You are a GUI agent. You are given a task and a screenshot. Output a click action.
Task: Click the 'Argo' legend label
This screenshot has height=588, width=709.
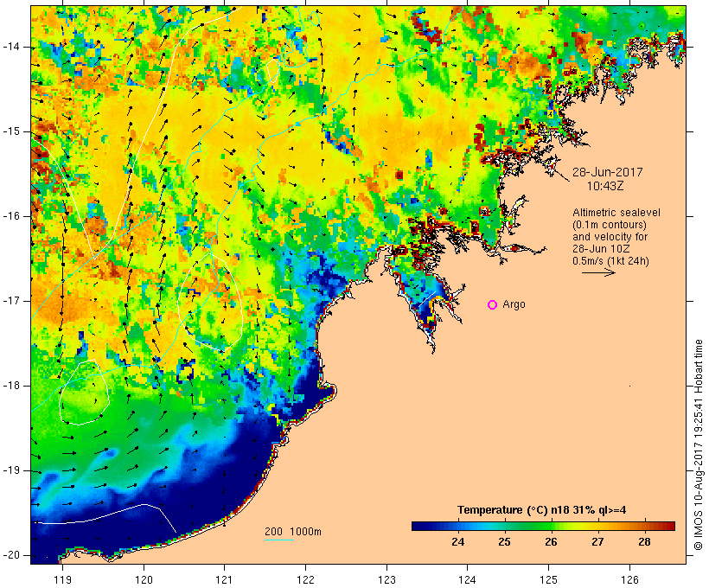click(514, 305)
